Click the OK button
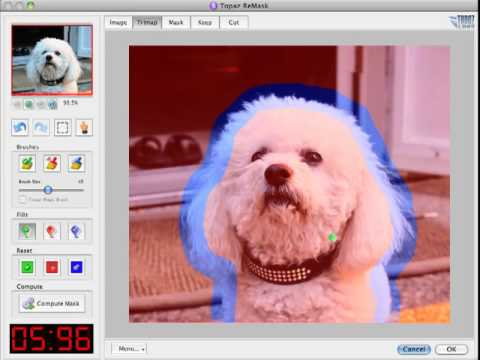 (x=451, y=349)
